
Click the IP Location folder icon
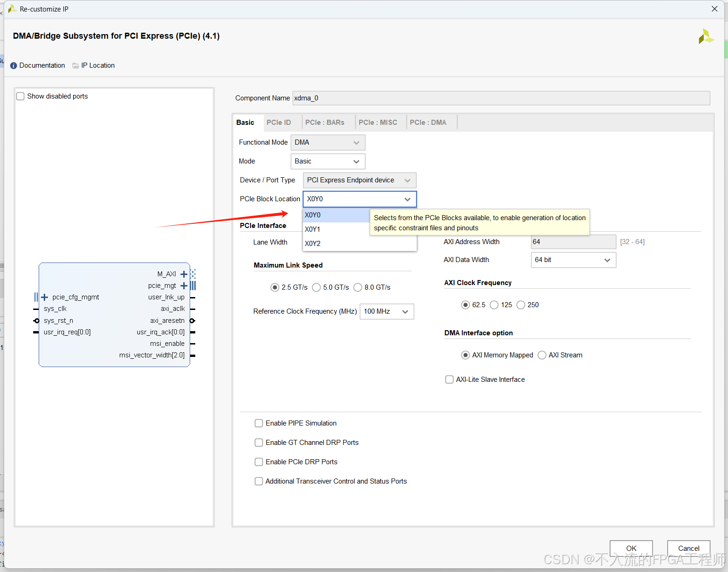(76, 66)
